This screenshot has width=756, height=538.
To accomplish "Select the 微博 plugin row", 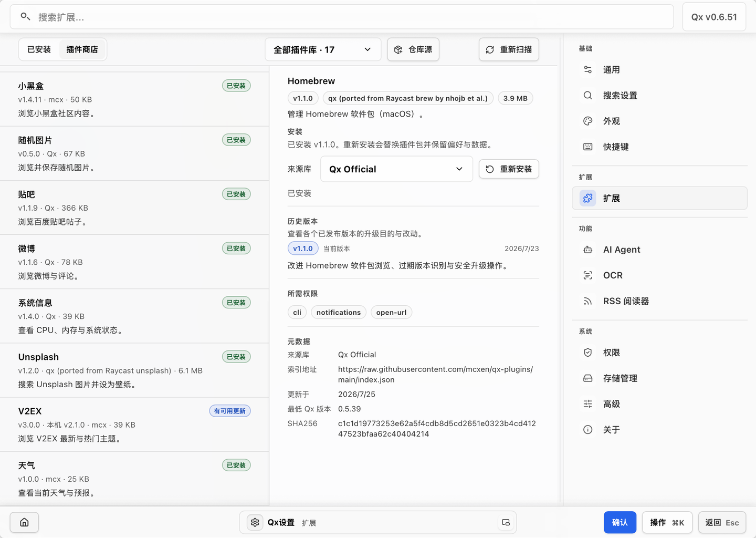I will pyautogui.click(x=134, y=262).
